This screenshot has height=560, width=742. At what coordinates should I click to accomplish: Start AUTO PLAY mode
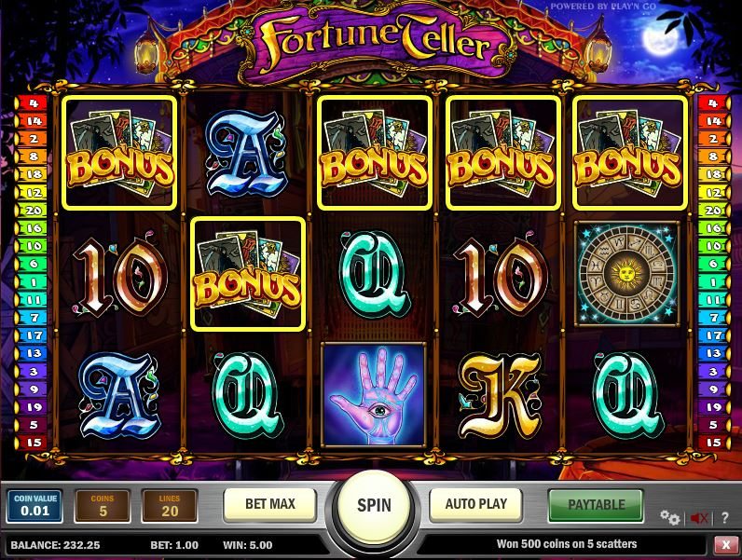[475, 504]
